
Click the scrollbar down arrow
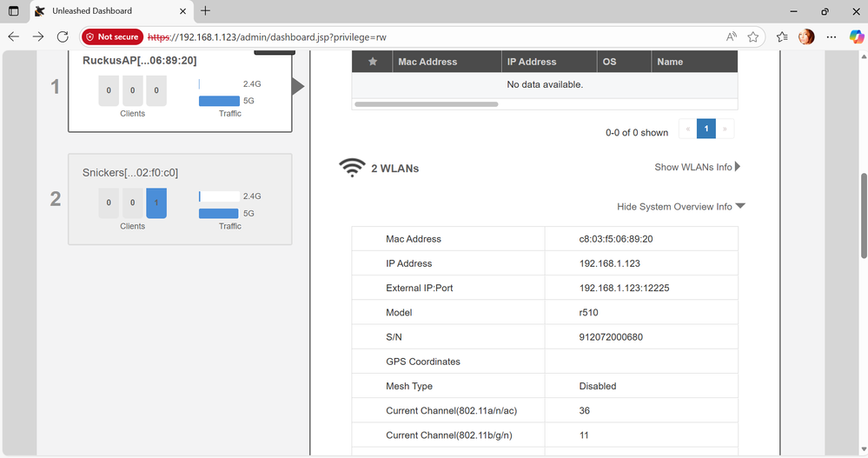(x=864, y=449)
